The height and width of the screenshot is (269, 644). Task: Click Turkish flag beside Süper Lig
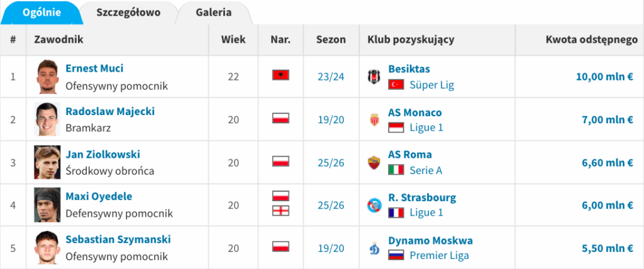(x=396, y=85)
